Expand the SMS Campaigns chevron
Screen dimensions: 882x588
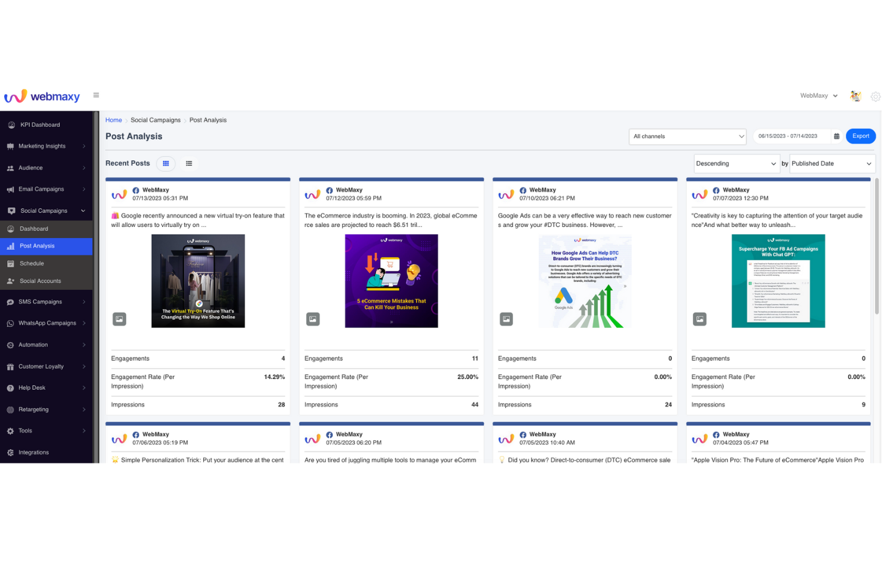[84, 302]
